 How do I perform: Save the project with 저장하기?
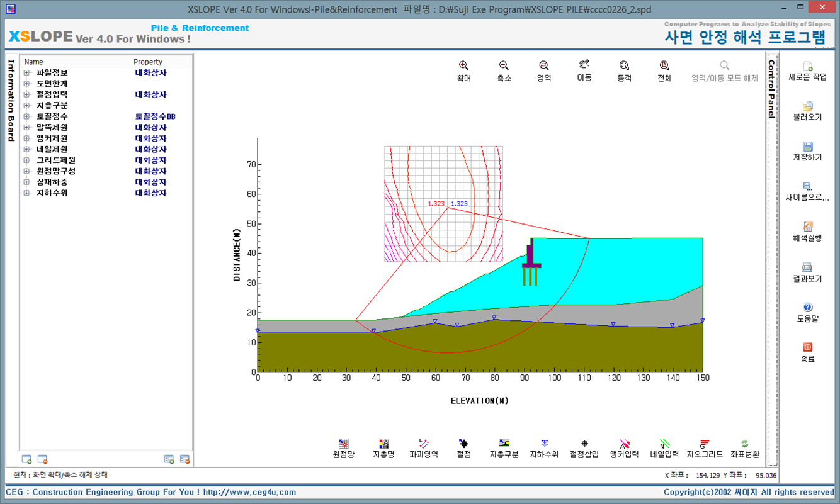(x=807, y=152)
